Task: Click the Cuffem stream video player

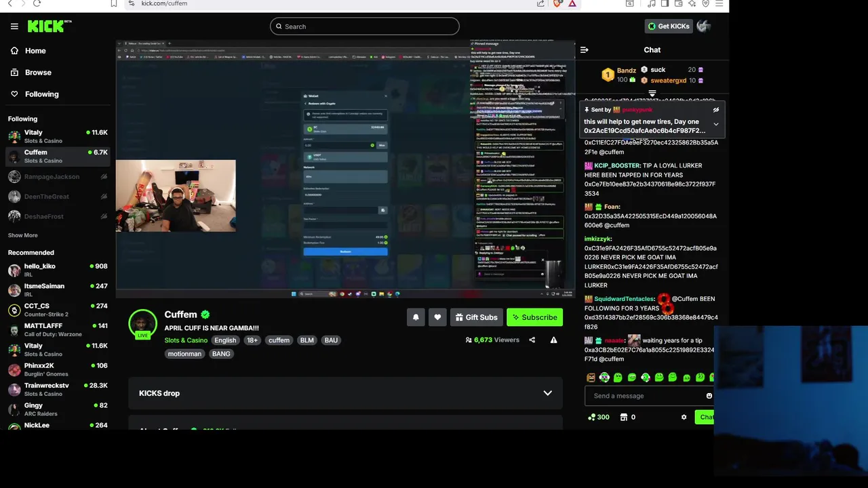Action: (346, 169)
